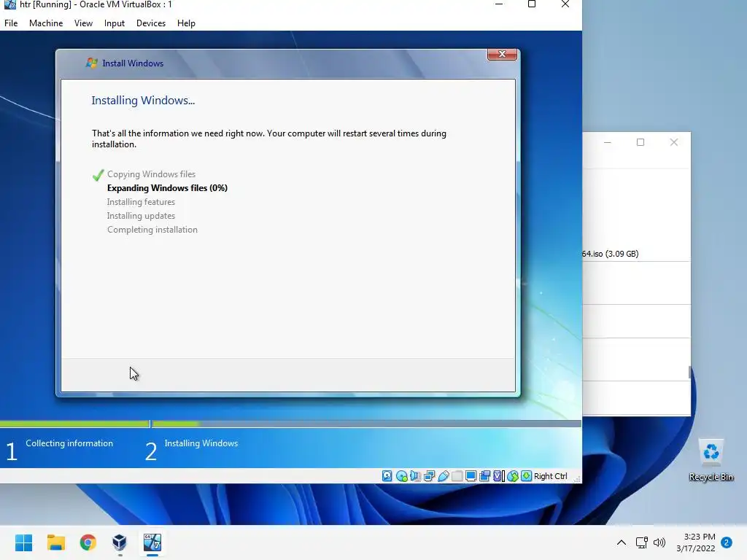Open the Devices menu
Image resolution: width=747 pixels, height=560 pixels.
tap(151, 23)
